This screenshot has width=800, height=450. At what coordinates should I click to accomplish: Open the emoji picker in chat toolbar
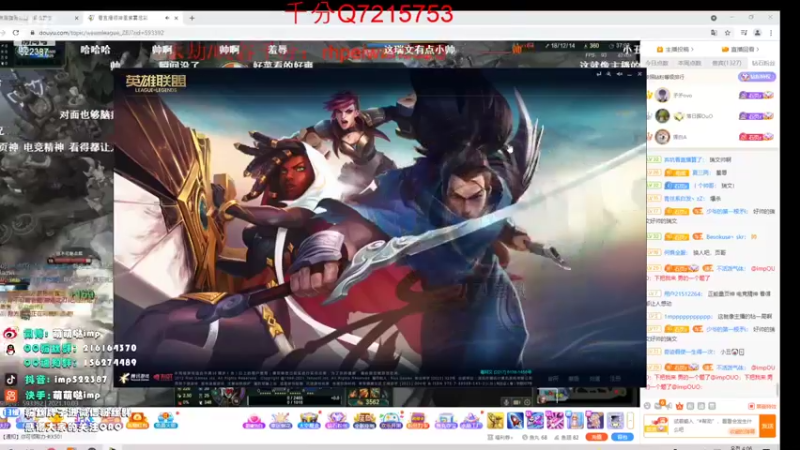pos(647,406)
